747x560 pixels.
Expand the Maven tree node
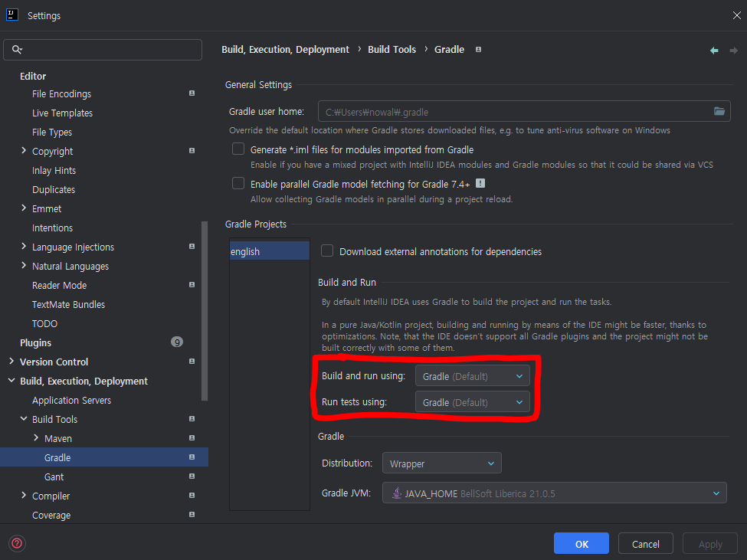click(36, 438)
